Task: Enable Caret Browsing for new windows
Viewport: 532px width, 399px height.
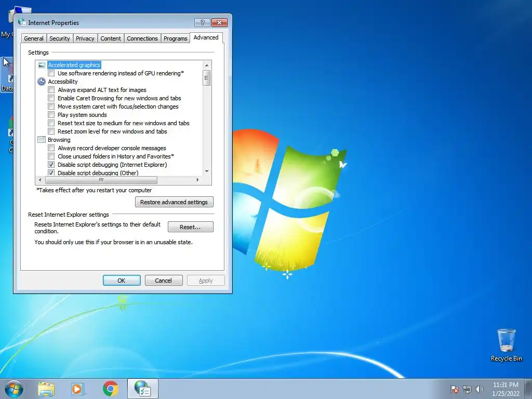Action: coord(51,98)
